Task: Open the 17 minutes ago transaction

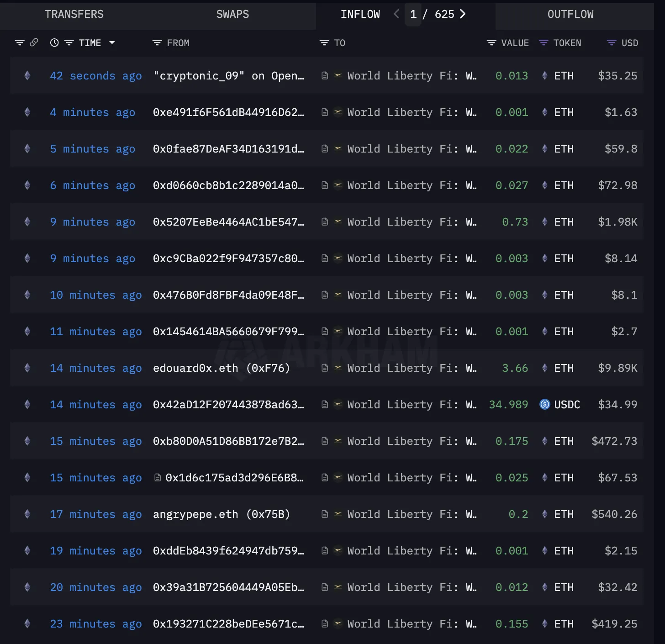Action: click(x=96, y=514)
